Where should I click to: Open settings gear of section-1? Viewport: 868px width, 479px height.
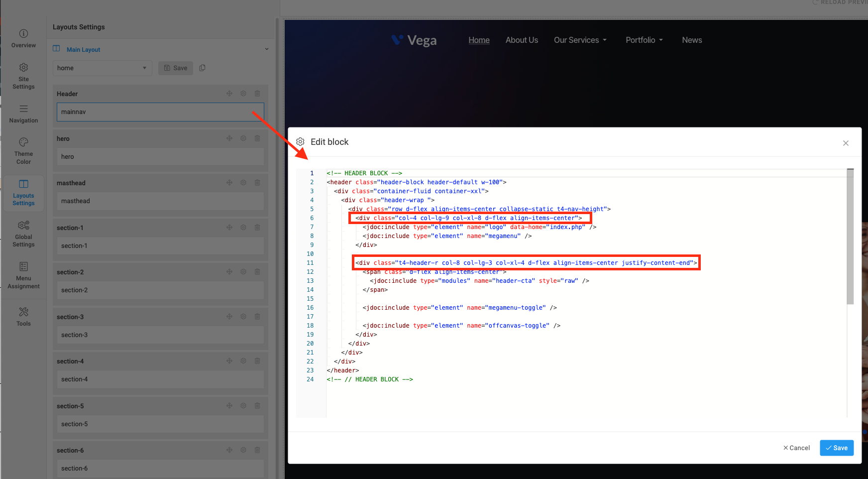click(243, 228)
